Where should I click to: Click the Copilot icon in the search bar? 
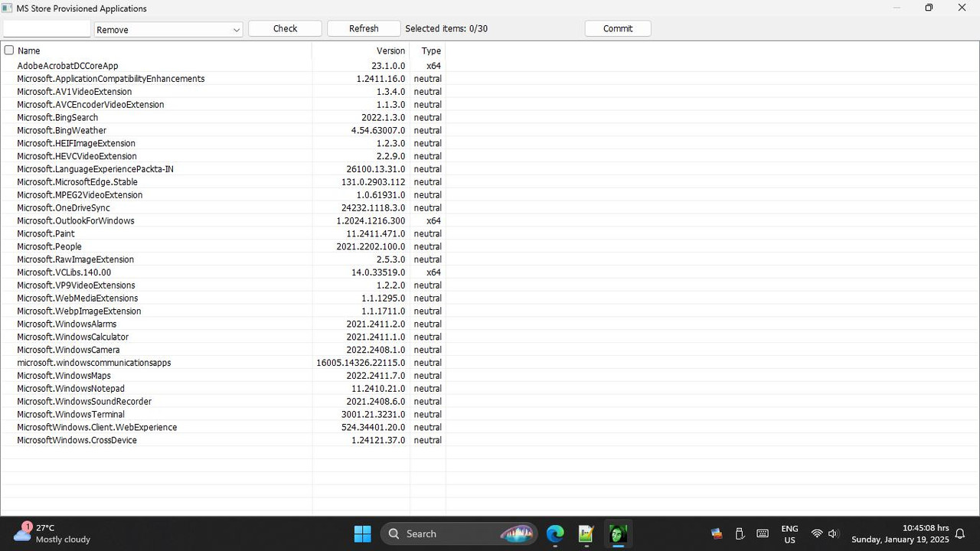coord(517,533)
